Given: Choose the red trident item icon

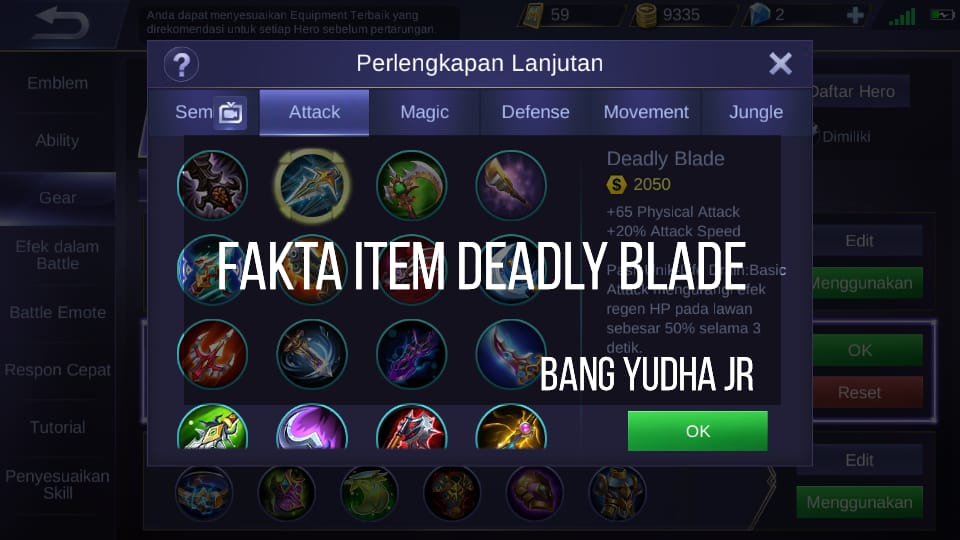Looking at the screenshot, I should [212, 354].
